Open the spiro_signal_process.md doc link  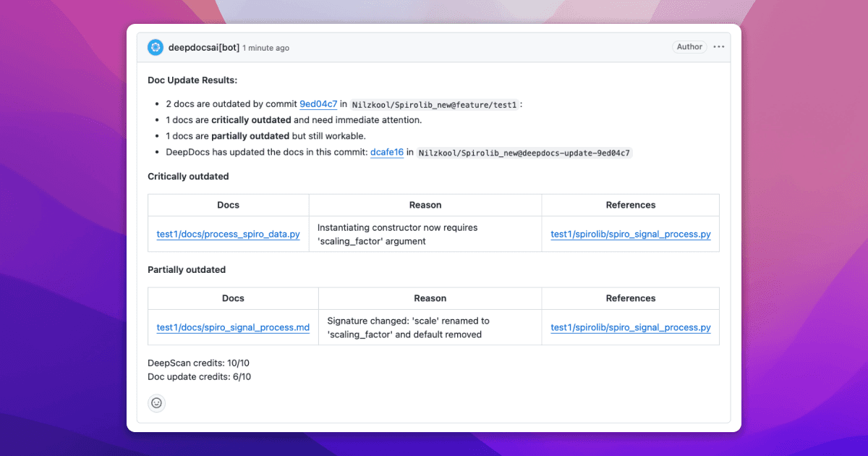[x=233, y=328]
